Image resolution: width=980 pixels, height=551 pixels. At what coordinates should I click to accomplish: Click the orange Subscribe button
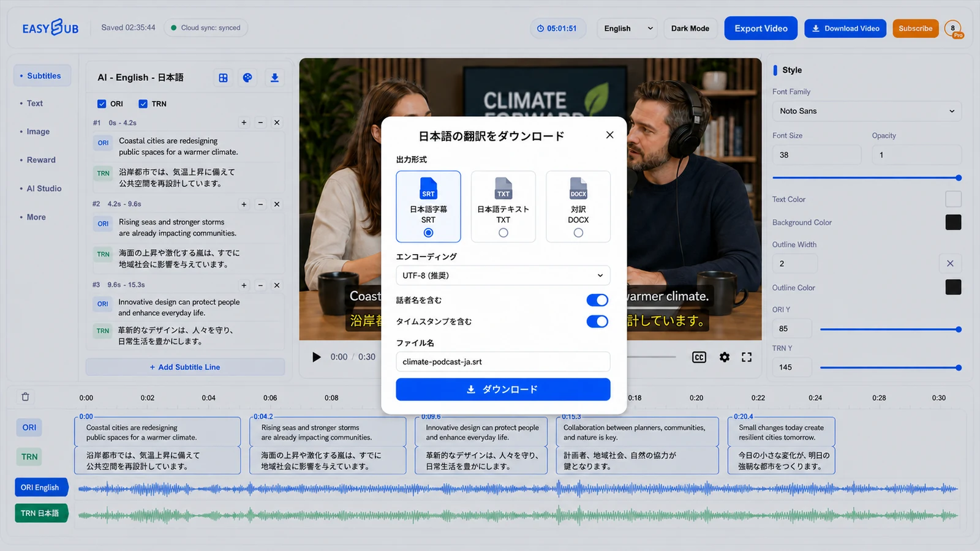pyautogui.click(x=915, y=28)
